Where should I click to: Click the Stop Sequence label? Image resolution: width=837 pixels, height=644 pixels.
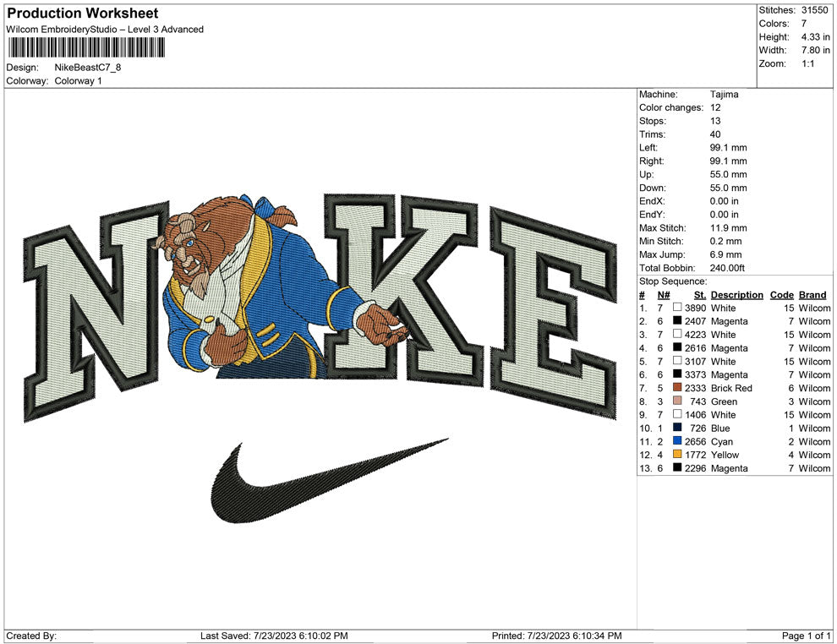[673, 281]
